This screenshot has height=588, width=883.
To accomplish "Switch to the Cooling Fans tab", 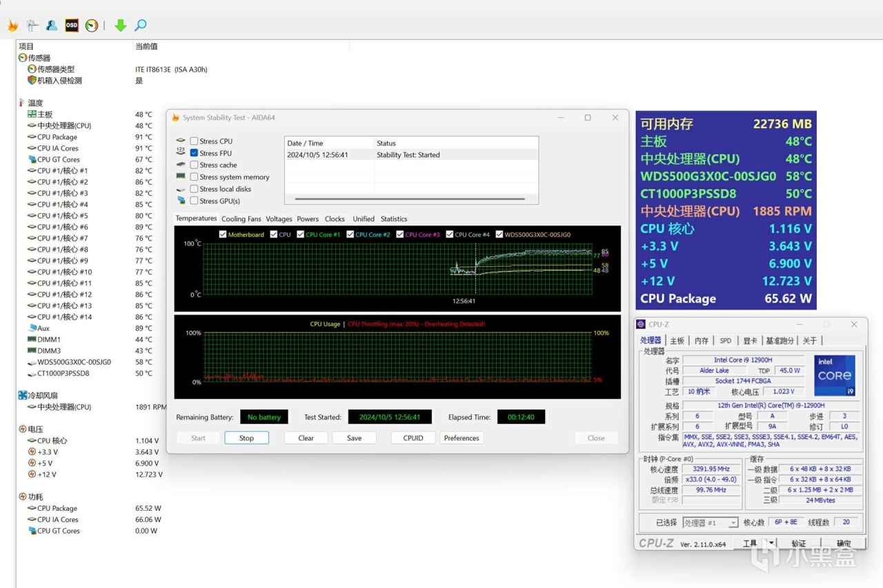I will 241,219.
